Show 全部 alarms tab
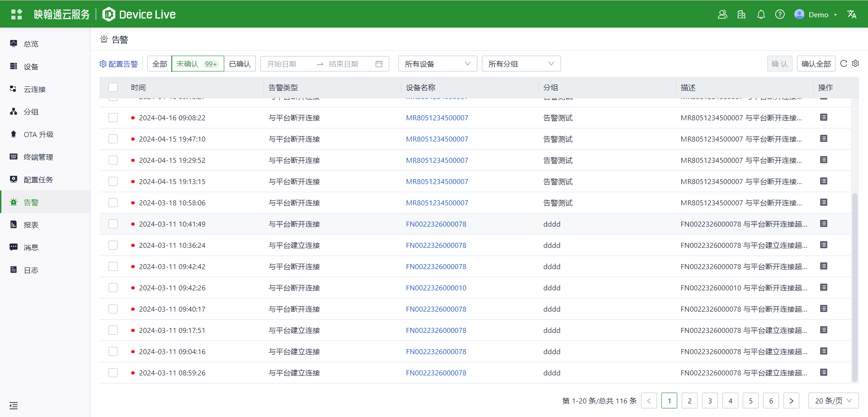The image size is (868, 417). coord(160,64)
